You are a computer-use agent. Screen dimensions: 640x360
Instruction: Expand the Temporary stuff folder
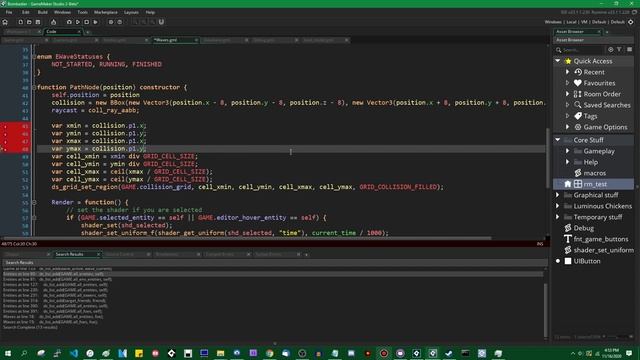pos(558,217)
